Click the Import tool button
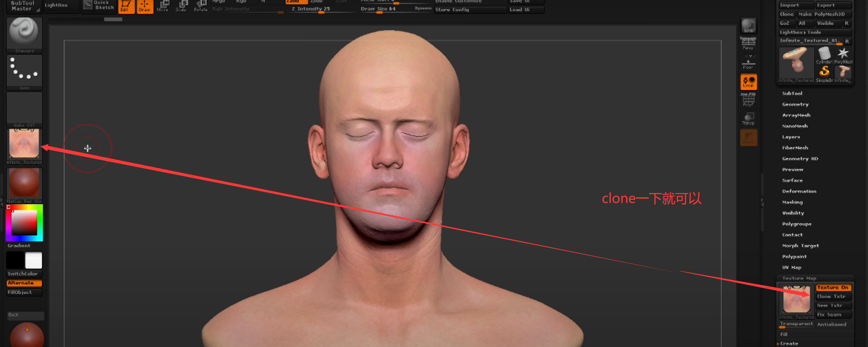This screenshot has height=347, width=868. [796, 5]
